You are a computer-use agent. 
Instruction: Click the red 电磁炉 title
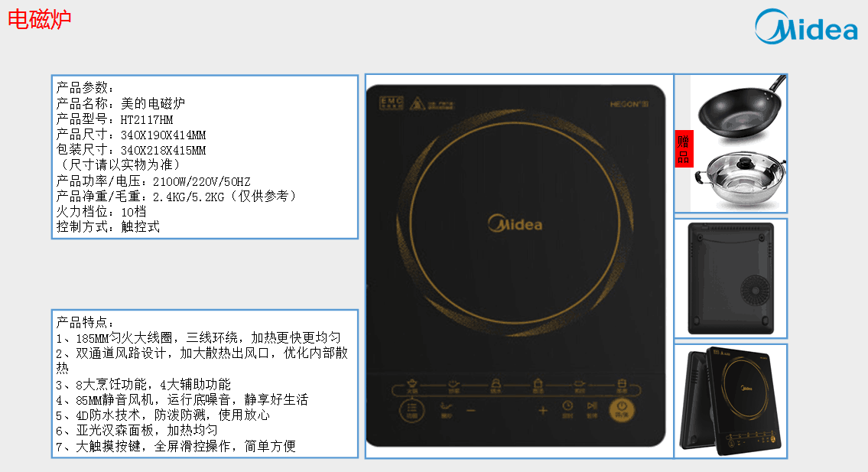point(39,19)
